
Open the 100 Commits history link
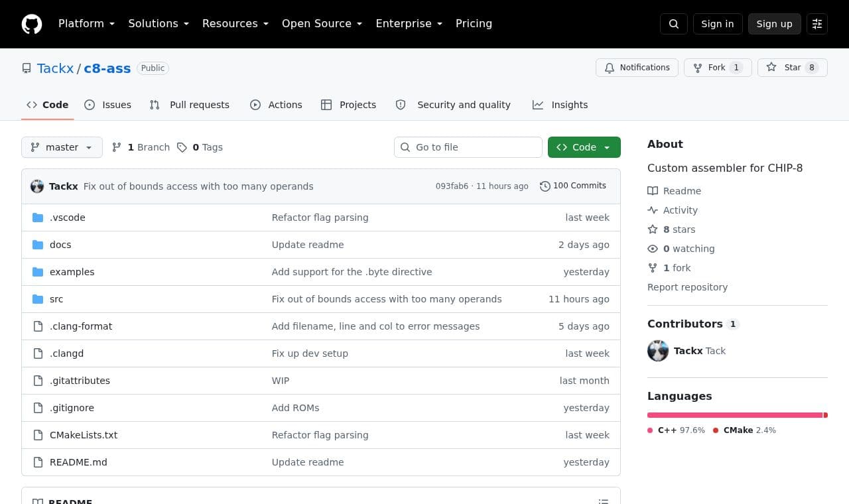click(x=573, y=186)
